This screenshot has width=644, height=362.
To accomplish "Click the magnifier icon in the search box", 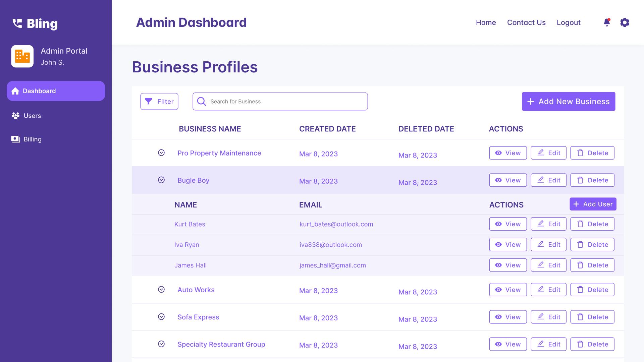I will tap(202, 102).
